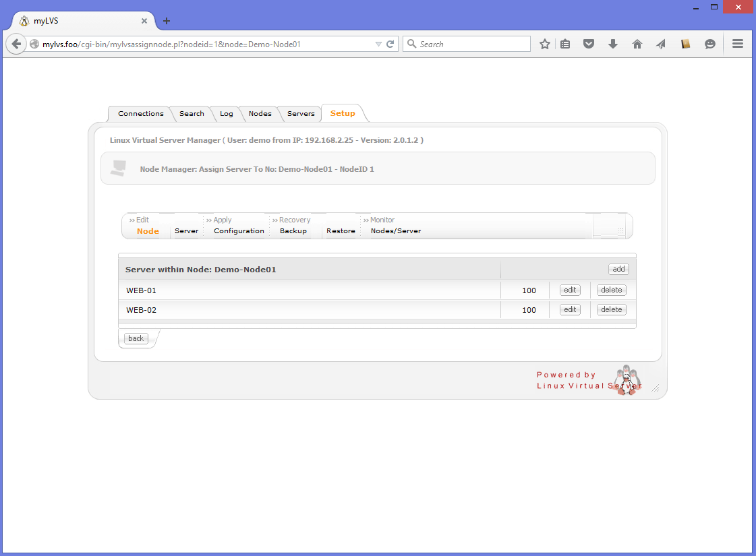This screenshot has height=556, width=756.
Task: Click the Pocket icon in toolbar
Action: [x=589, y=44]
